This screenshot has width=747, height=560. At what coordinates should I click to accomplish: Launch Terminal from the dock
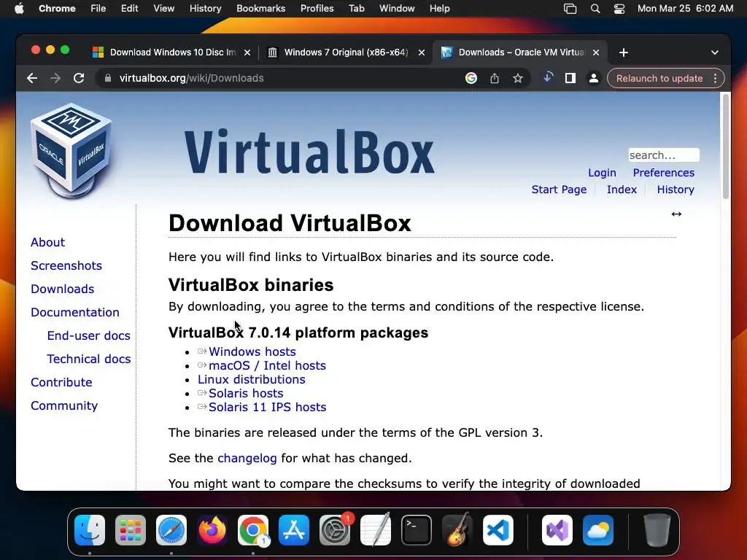click(417, 530)
